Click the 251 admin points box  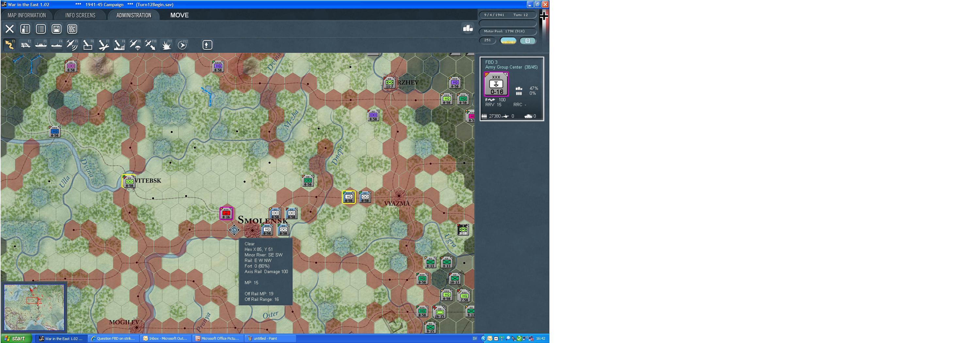pos(487,40)
